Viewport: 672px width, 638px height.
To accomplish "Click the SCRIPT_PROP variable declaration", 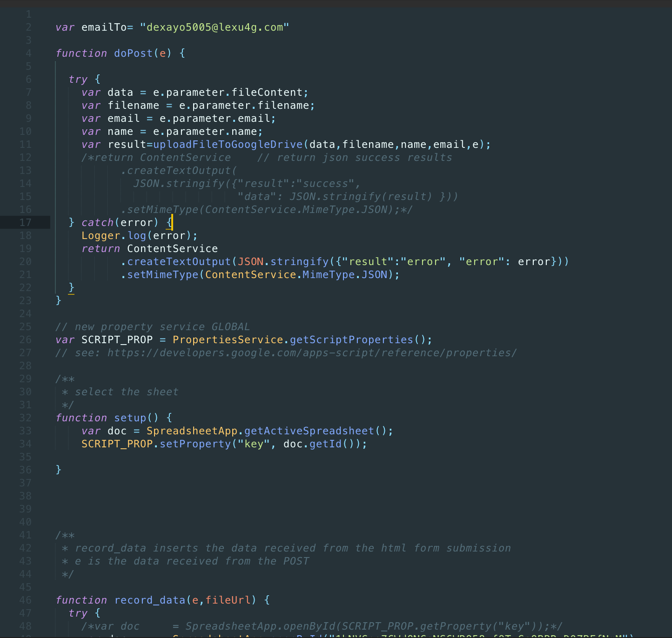I will click(x=117, y=340).
